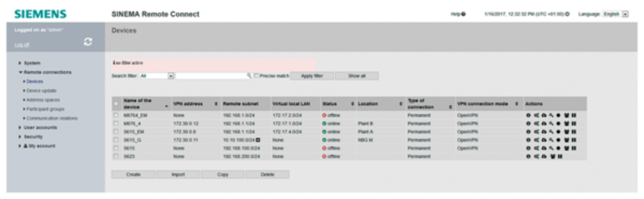Enable the Precise match checkbox

click(256, 76)
